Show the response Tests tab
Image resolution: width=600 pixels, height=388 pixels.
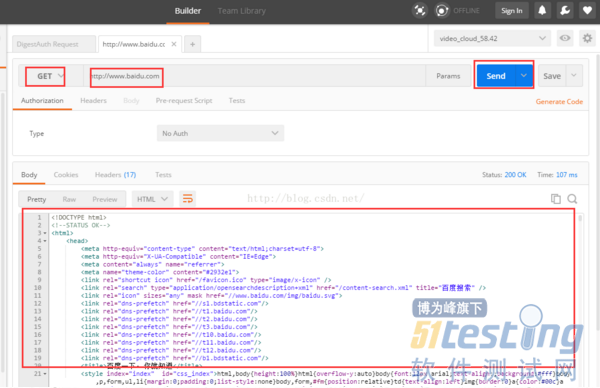tap(163, 175)
